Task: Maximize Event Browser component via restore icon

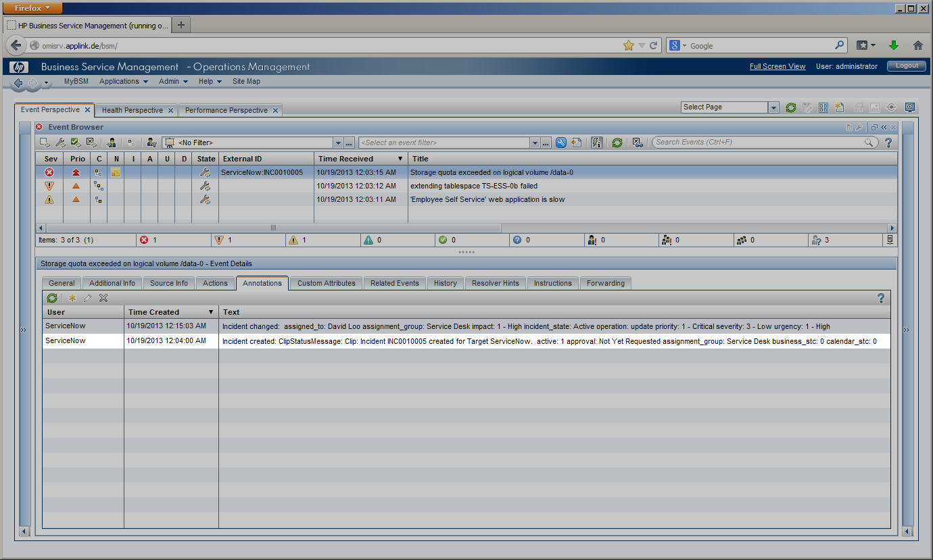Action: point(874,128)
